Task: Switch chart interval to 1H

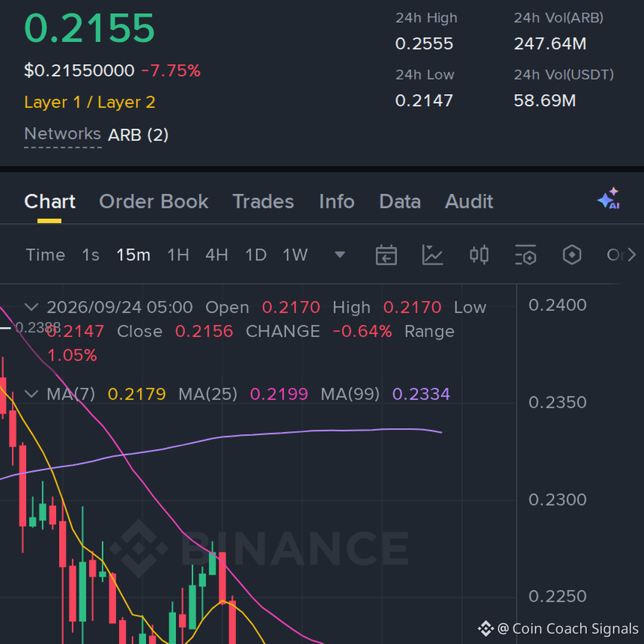Action: 178,255
